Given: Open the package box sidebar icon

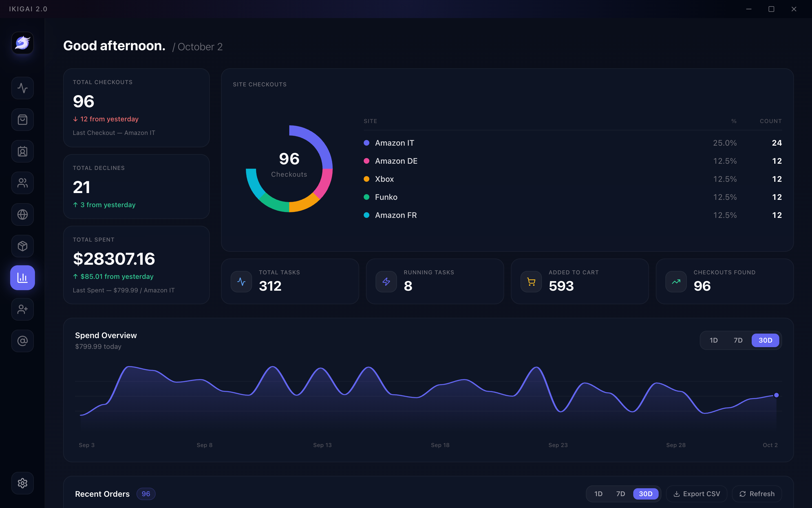Looking at the screenshot, I should tap(23, 246).
